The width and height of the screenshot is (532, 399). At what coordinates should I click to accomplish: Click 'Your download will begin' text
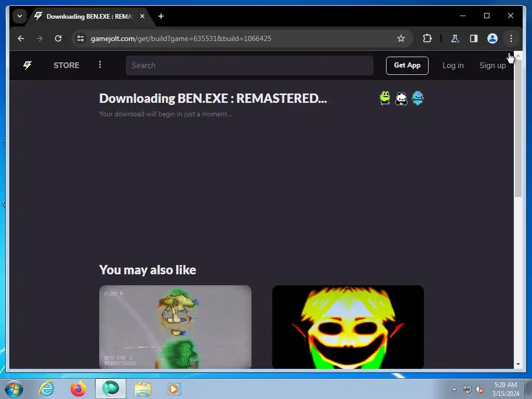(165, 114)
